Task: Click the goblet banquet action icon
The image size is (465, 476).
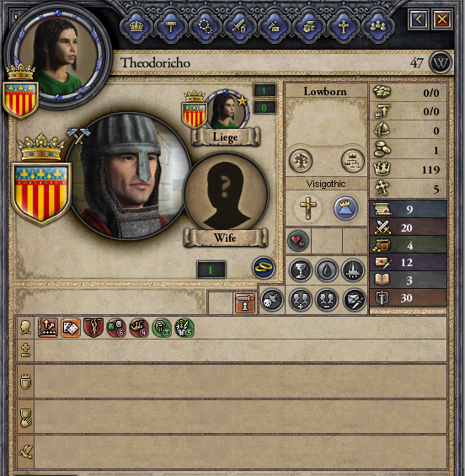Action: point(301,270)
